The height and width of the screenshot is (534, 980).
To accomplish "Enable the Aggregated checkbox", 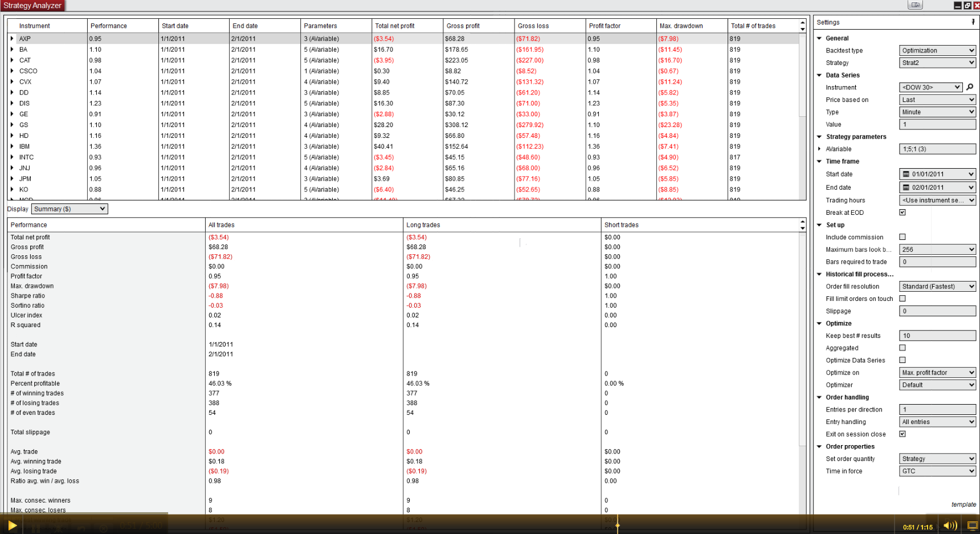I will click(x=903, y=348).
